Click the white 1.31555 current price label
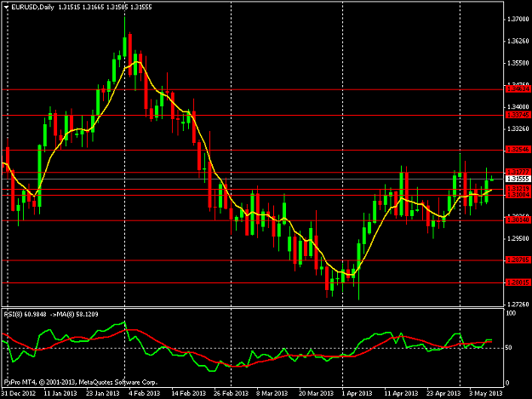This screenshot has height=399, width=532. point(518,179)
